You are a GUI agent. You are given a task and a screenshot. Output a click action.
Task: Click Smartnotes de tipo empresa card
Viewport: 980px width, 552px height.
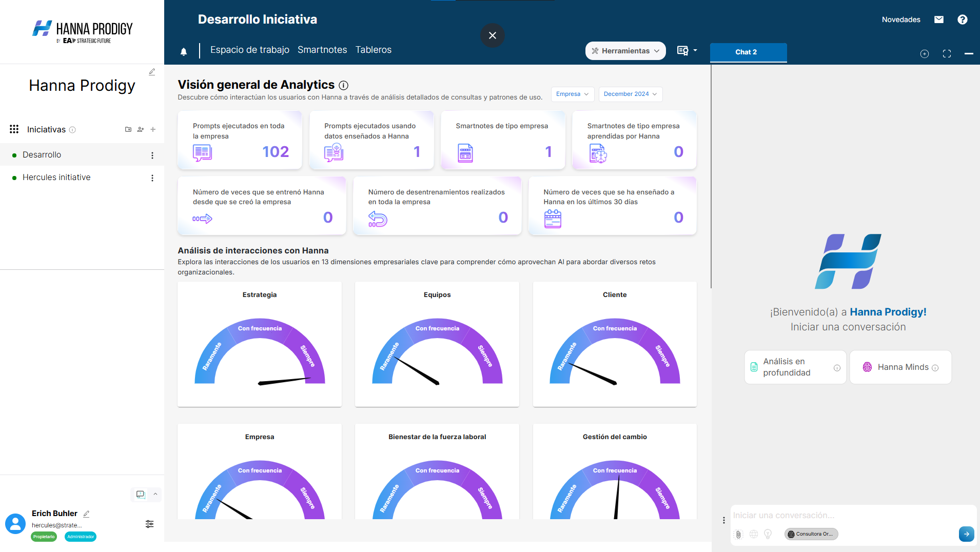(x=503, y=140)
